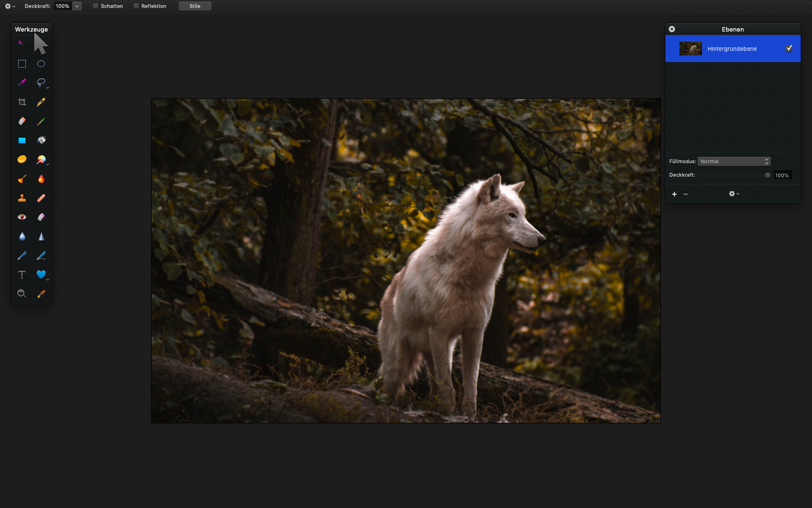This screenshot has width=812, height=508.
Task: Select the Hintergrundebene layer name
Action: pos(732,49)
